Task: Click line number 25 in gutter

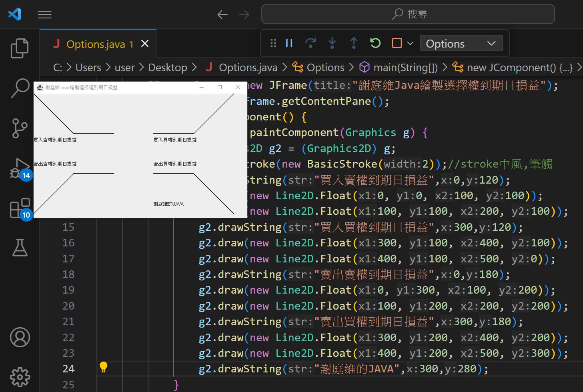Action: coord(68,385)
